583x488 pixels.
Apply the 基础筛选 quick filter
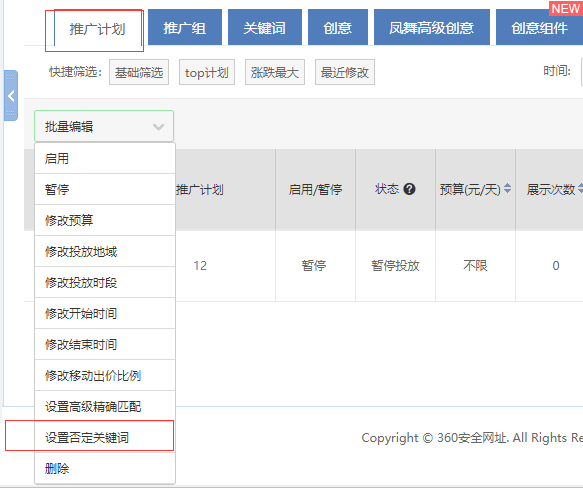(x=139, y=72)
